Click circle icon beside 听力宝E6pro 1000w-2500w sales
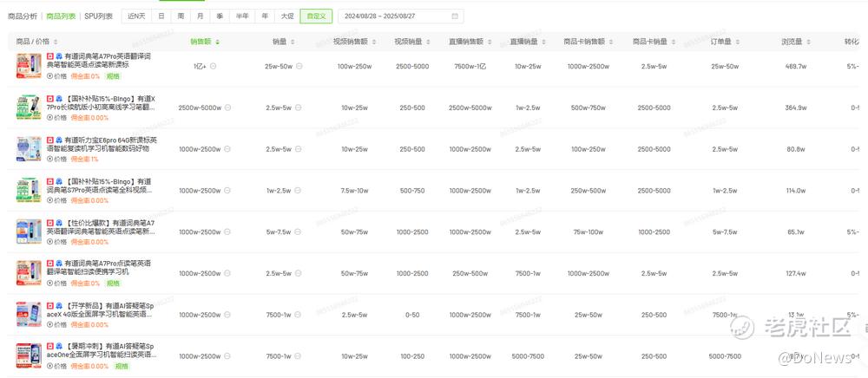Image resolution: width=868 pixels, height=378 pixels. tap(227, 149)
